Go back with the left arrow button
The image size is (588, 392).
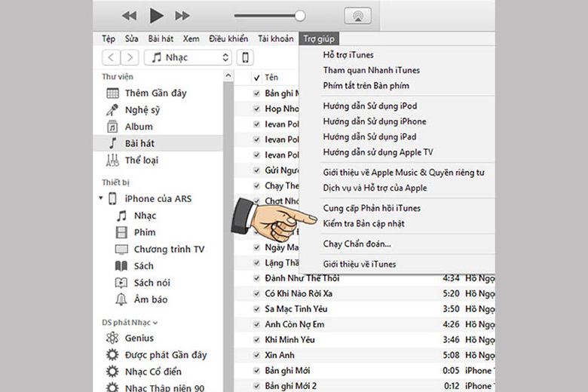coord(111,57)
